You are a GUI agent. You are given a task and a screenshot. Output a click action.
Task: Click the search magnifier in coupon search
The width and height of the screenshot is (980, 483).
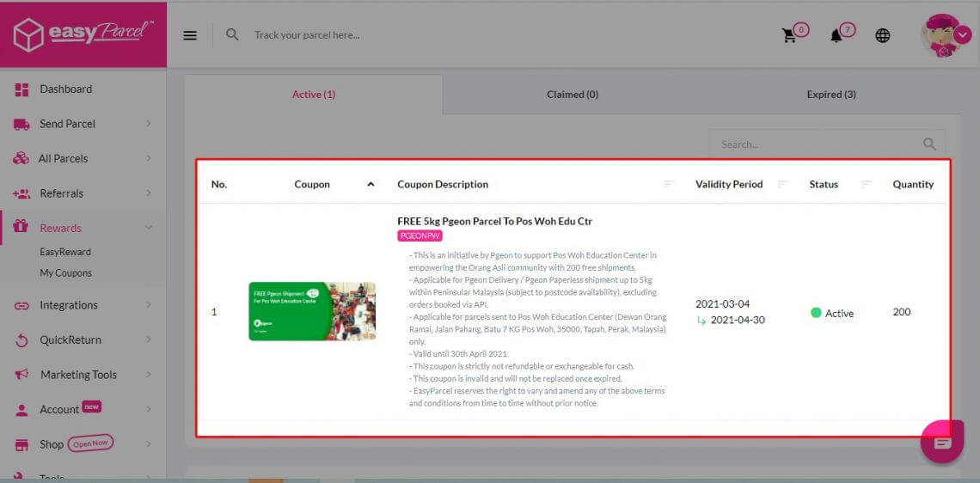[x=929, y=144]
